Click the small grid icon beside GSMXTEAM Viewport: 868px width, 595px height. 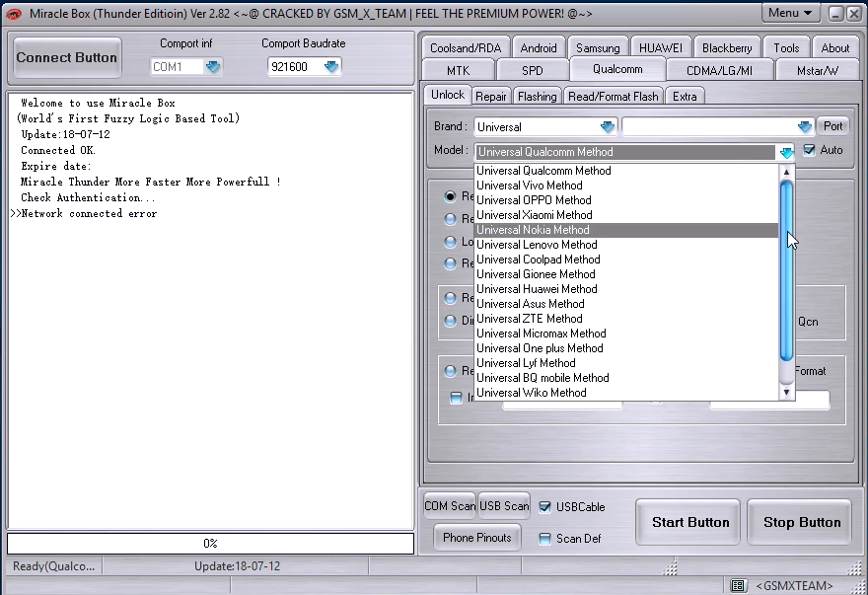click(x=739, y=585)
